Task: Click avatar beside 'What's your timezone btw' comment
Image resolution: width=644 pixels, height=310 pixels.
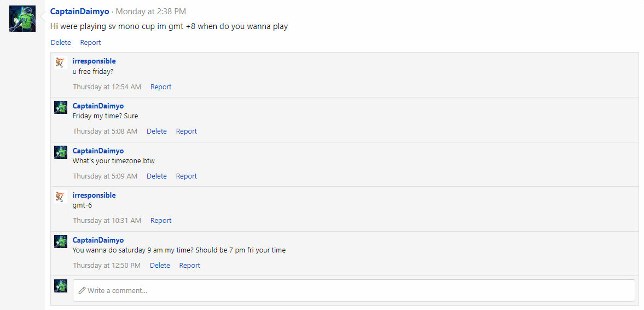Action: coord(61,152)
